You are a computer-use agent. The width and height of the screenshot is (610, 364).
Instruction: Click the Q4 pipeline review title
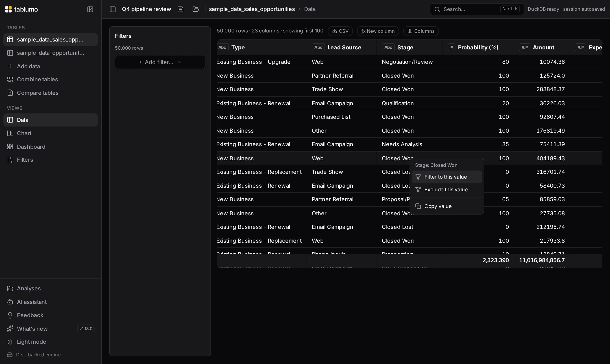pyautogui.click(x=147, y=9)
